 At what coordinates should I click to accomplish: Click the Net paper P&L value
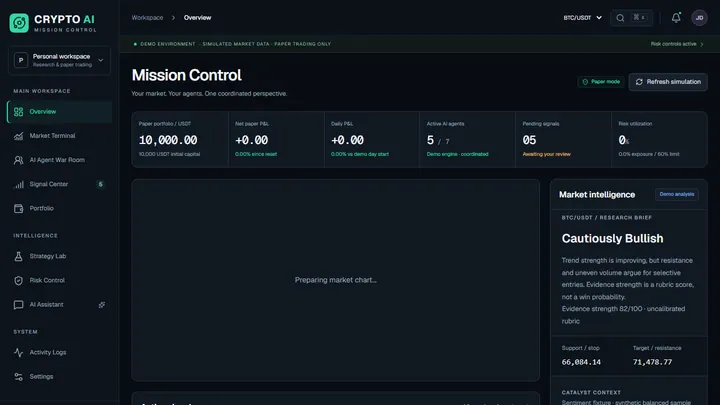pos(252,140)
